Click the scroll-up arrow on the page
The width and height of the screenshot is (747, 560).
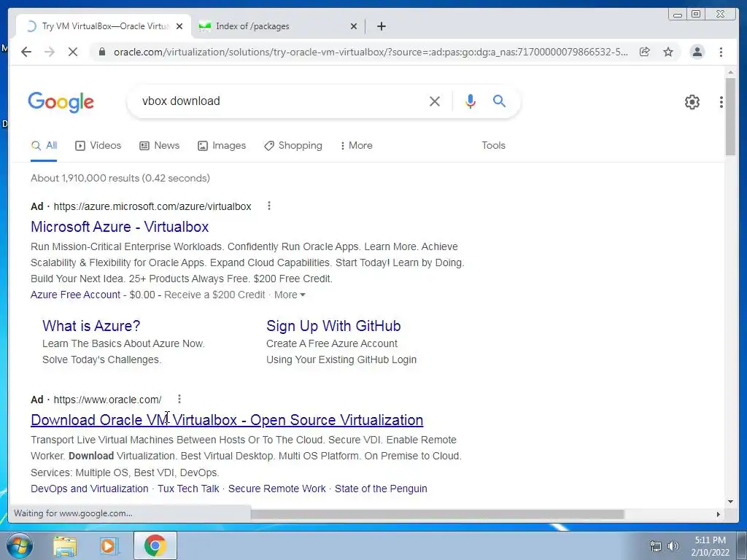point(730,73)
